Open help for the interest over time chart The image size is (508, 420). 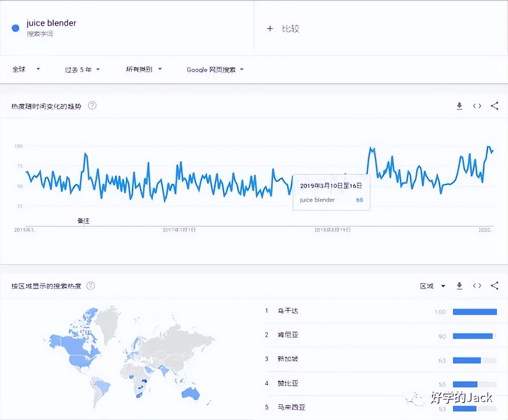tap(92, 106)
